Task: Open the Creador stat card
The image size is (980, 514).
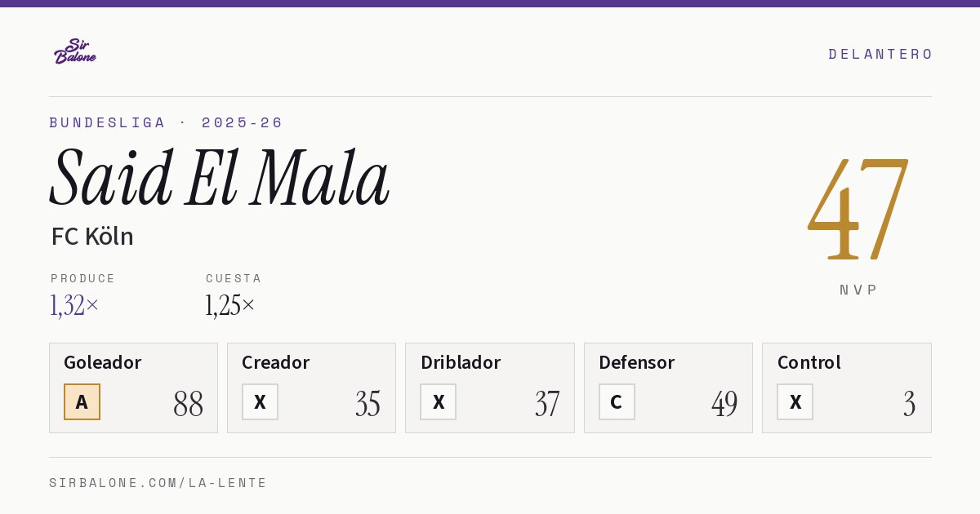Action: click(311, 388)
